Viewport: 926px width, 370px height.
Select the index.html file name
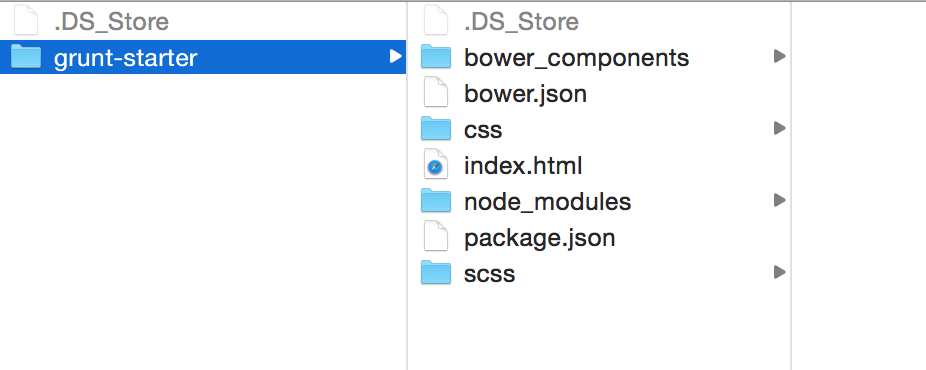[523, 166]
